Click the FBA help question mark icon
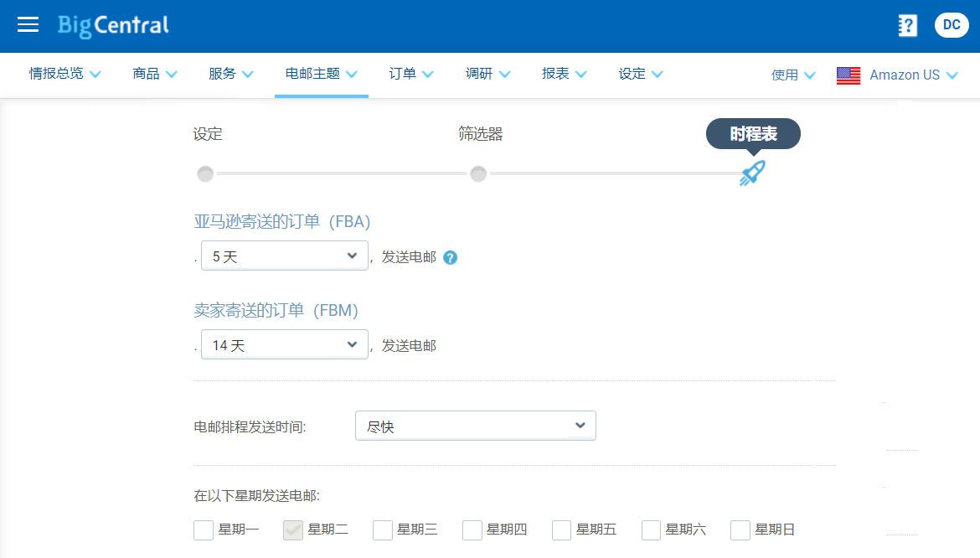 450,257
